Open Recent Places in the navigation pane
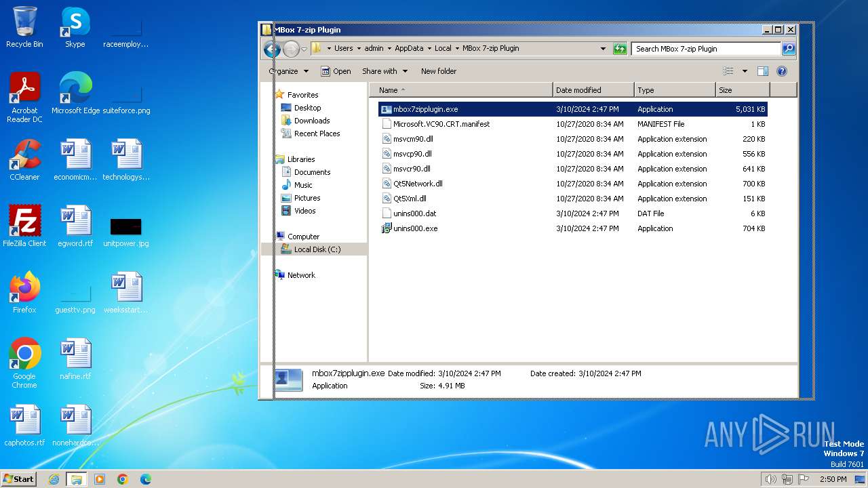The height and width of the screenshot is (488, 868). tap(317, 134)
